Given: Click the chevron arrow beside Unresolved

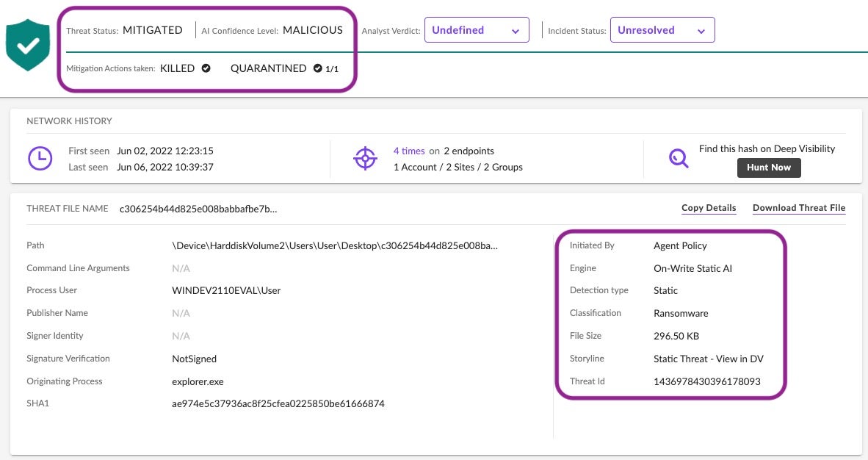Looking at the screenshot, I should point(701,31).
